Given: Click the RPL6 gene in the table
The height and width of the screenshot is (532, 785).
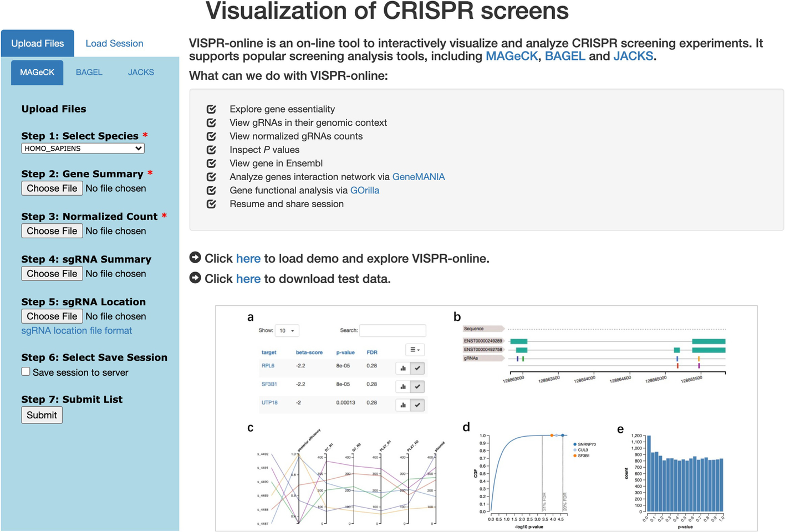Looking at the screenshot, I should coord(268,366).
